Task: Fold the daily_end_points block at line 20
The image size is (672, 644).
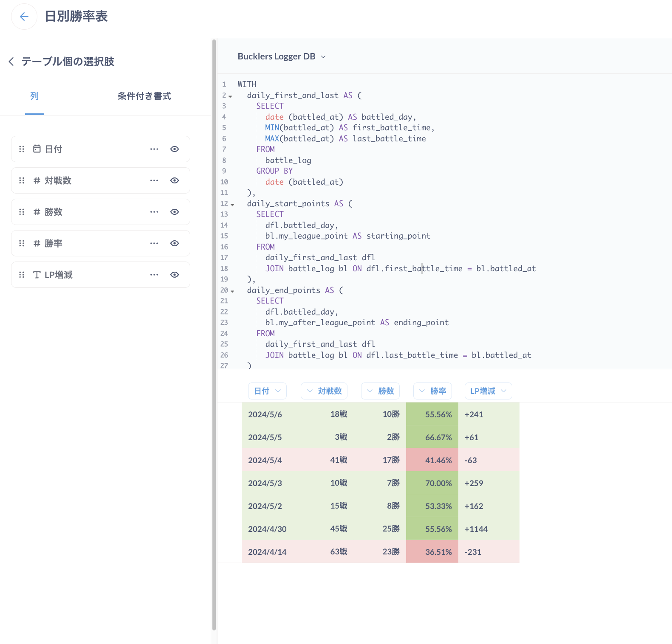Action: click(x=232, y=291)
